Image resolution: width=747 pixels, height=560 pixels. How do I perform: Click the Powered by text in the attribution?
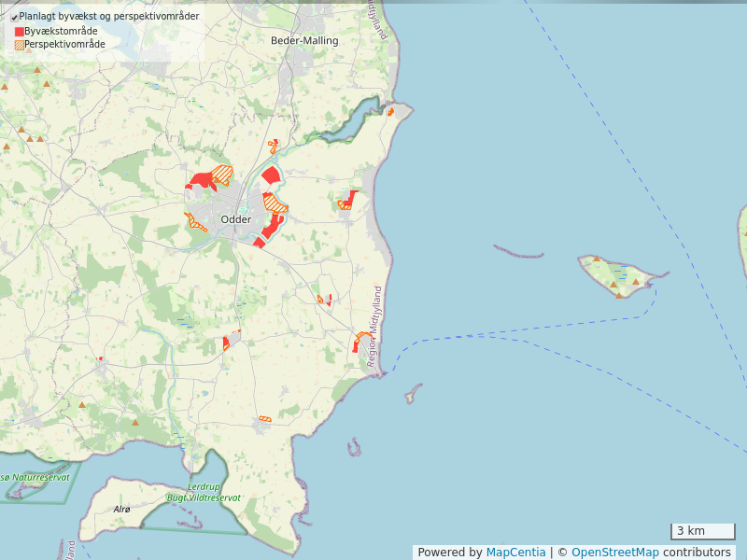pos(449,553)
